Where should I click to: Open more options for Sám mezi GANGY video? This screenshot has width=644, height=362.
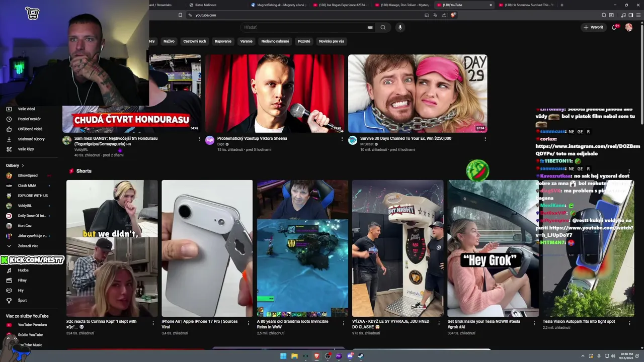tap(199, 139)
